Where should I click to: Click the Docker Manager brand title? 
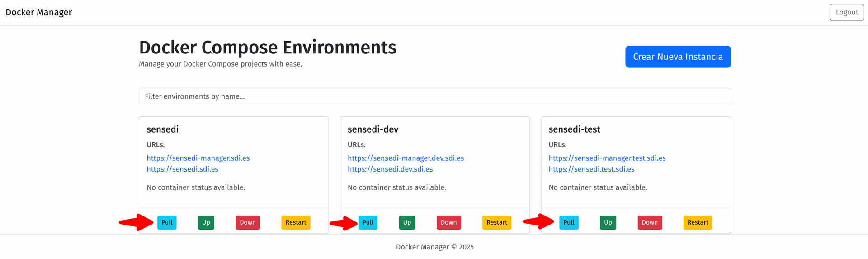(x=39, y=12)
